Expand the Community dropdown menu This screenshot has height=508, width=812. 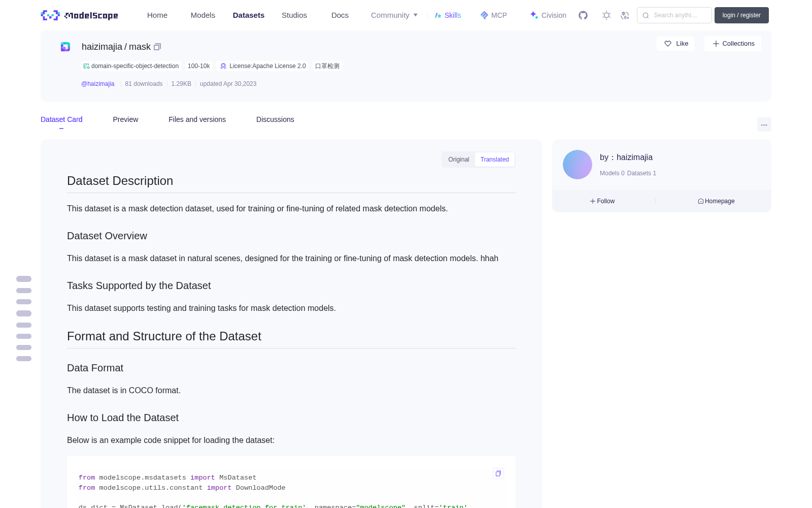(x=394, y=15)
